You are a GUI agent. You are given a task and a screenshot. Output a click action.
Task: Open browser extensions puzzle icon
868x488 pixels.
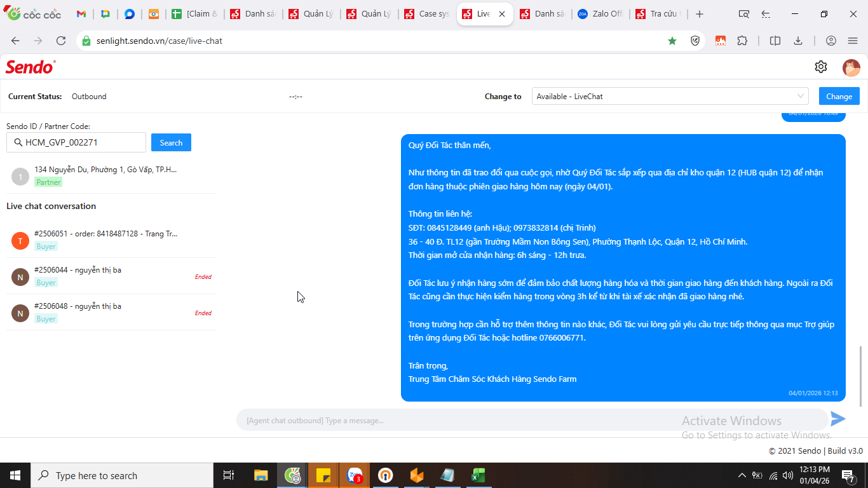(742, 41)
